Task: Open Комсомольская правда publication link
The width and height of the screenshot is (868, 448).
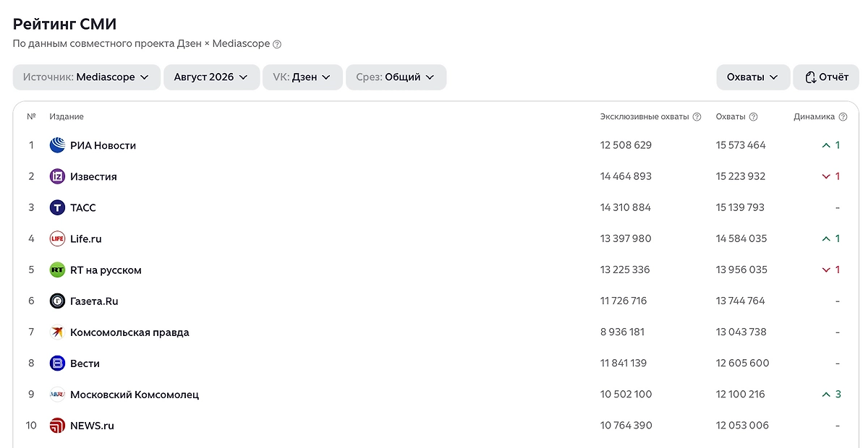Action: (x=129, y=332)
